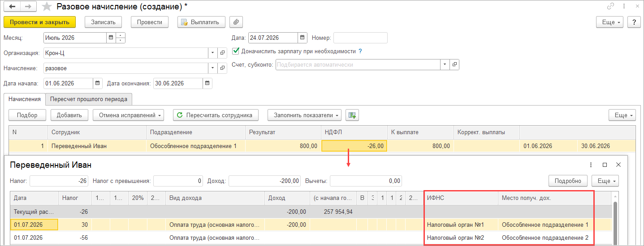Click the Добавить button
Image resolution: width=644 pixels, height=246 pixels.
pyautogui.click(x=69, y=115)
